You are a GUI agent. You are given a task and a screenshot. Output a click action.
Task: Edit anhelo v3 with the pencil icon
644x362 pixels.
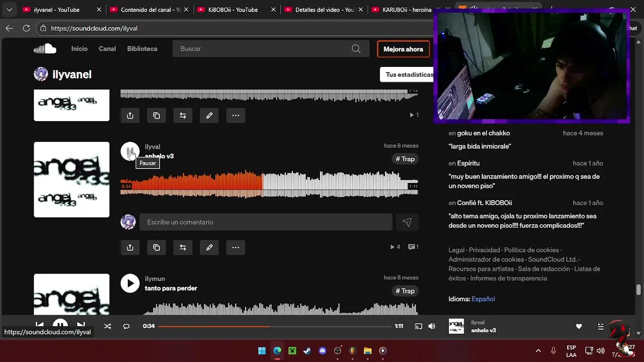click(x=209, y=247)
